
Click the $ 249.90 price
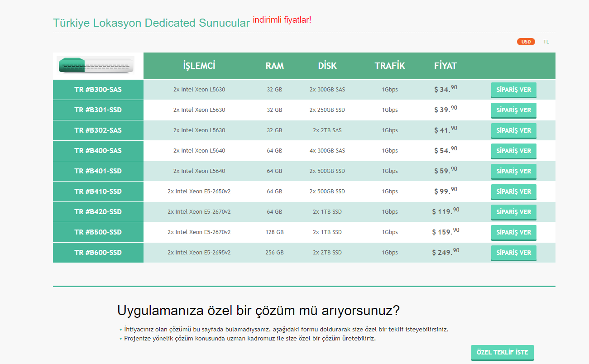445,252
